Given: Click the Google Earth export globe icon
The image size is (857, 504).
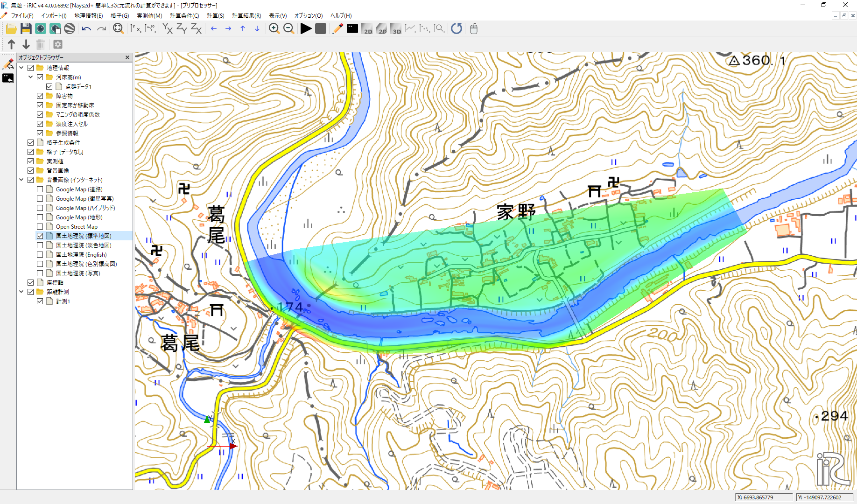Looking at the screenshot, I should pos(70,29).
